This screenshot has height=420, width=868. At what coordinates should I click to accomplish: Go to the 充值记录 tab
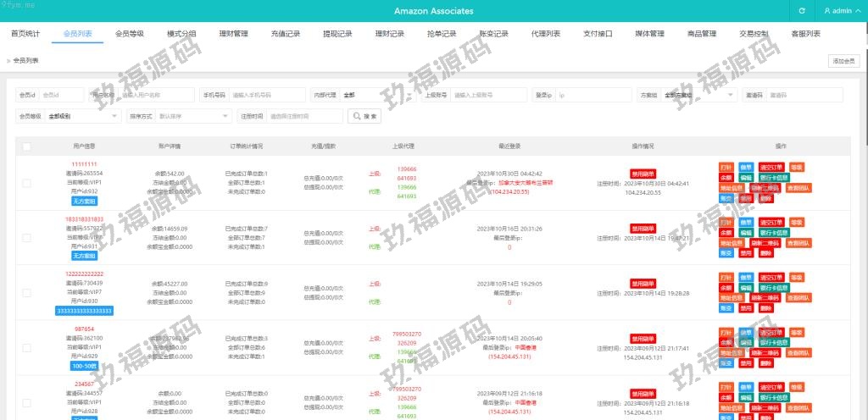pyautogui.click(x=286, y=34)
